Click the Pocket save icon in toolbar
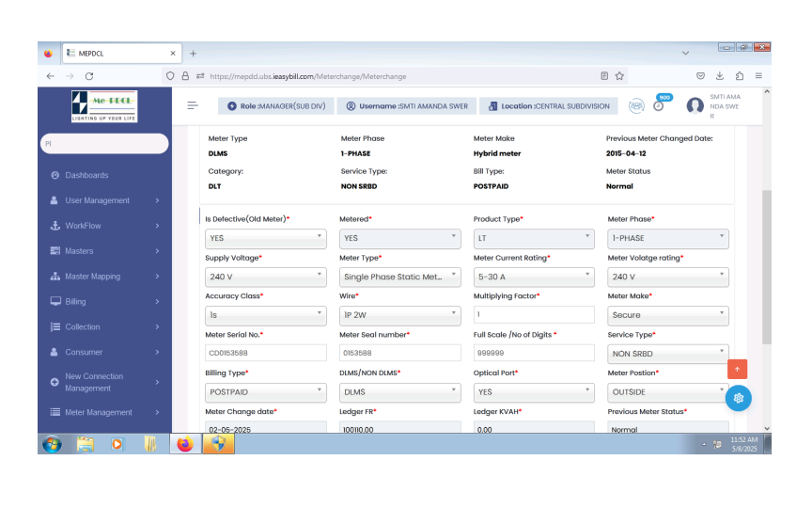This screenshot has width=812, height=508. 700,75
